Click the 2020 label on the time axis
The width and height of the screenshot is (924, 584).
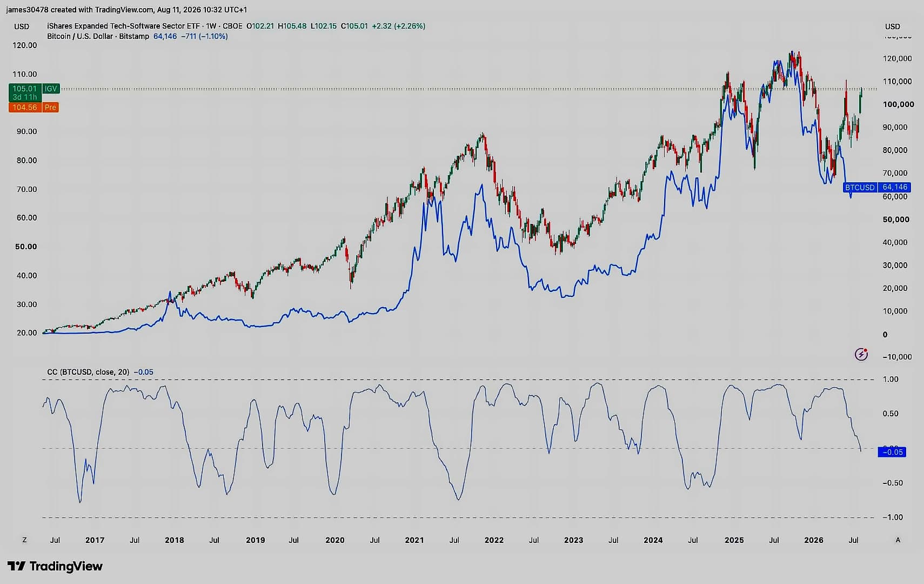tap(335, 540)
